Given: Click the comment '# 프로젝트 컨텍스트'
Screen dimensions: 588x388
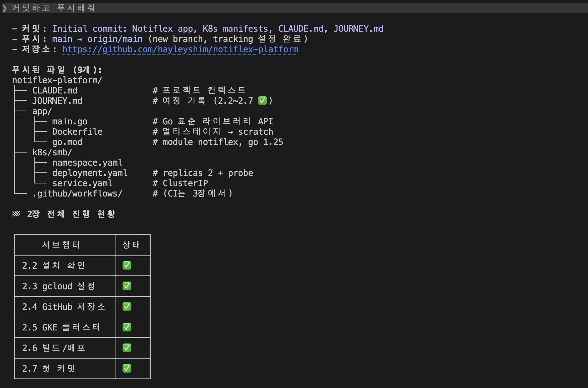Looking at the screenshot, I should 199,90.
